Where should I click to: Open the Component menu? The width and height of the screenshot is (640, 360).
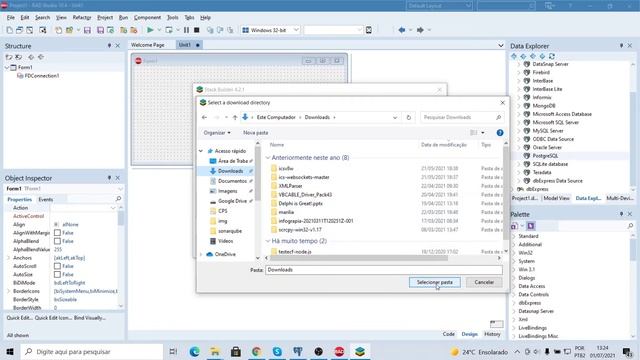click(147, 18)
